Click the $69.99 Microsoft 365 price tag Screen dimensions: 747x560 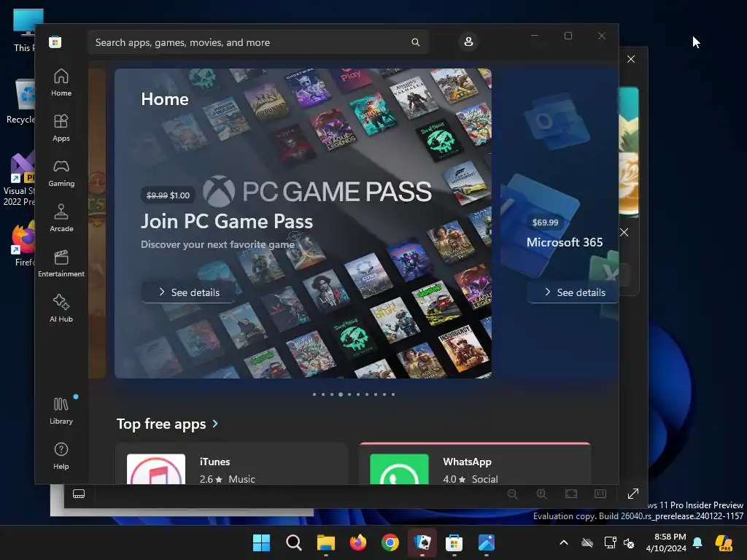[x=545, y=222]
